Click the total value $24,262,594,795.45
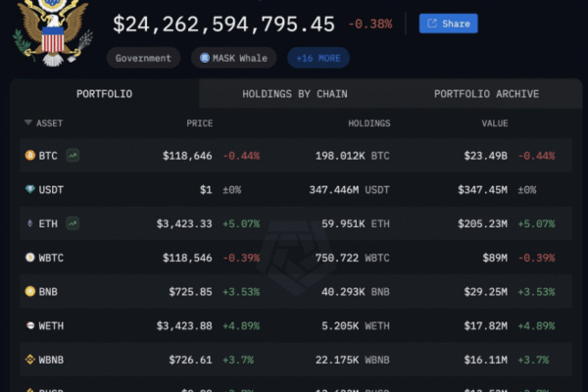Viewport: 588px width, 392px height. [223, 24]
